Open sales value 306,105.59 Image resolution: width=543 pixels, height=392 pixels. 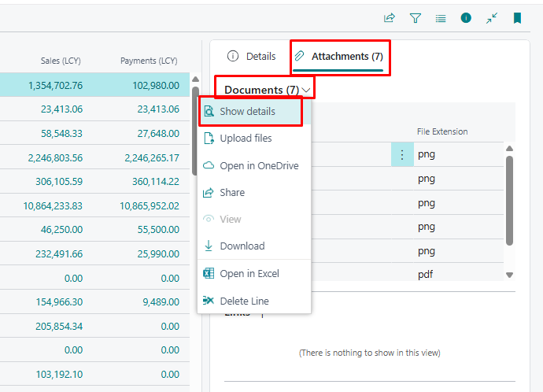coord(59,182)
